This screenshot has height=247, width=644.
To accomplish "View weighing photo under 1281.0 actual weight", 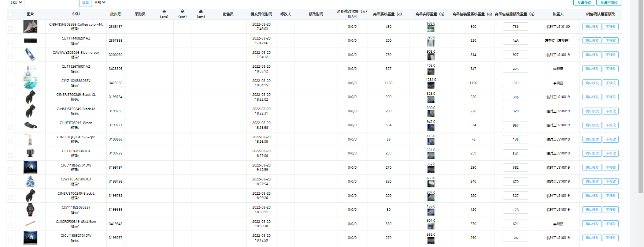I will (x=431, y=85).
